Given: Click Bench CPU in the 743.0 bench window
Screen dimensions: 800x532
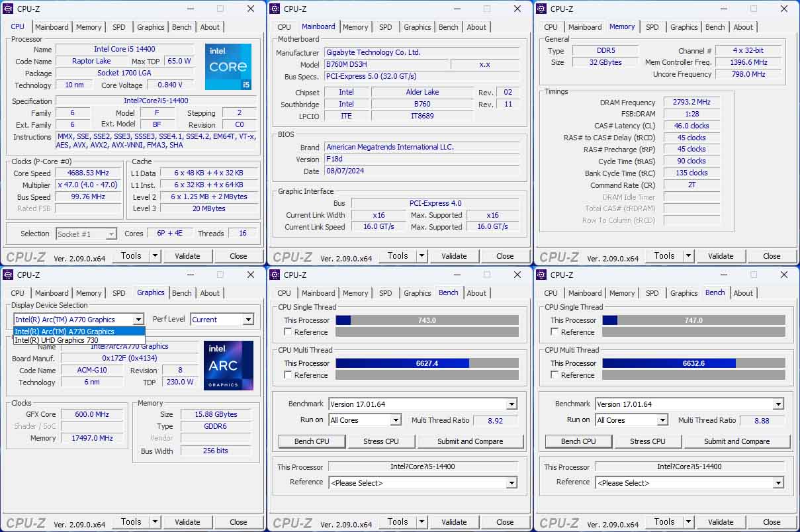Looking at the screenshot, I should point(312,441).
